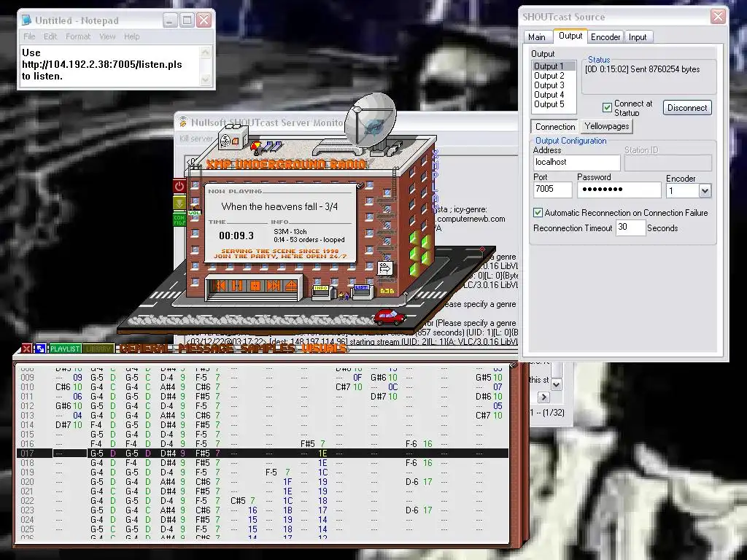The image size is (747, 560).
Task: Click the Connection sub-tab button
Action: 554,127
